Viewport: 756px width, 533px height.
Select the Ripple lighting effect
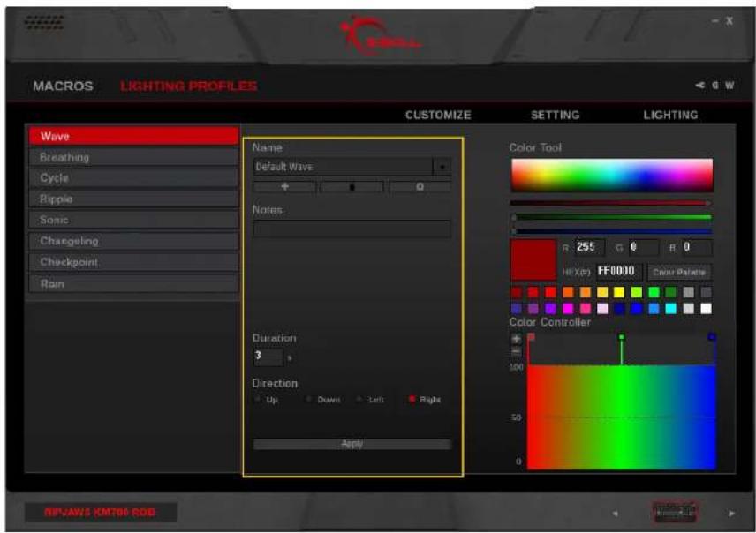pyautogui.click(x=133, y=199)
